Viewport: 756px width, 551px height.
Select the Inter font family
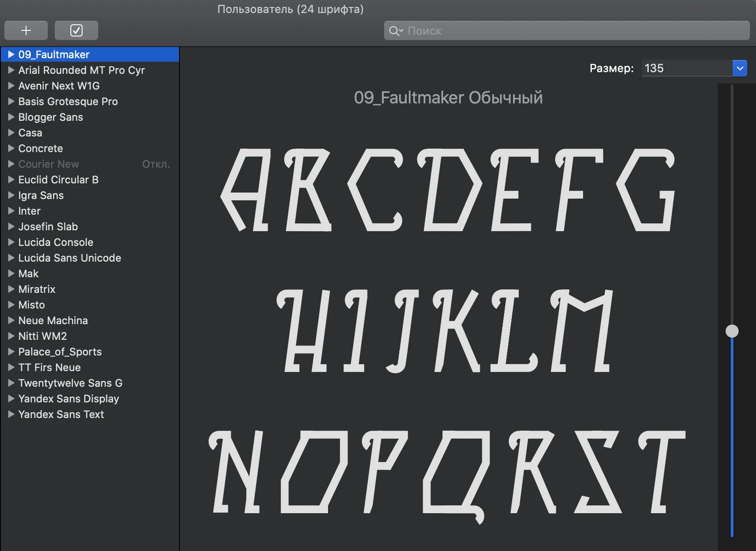point(90,211)
